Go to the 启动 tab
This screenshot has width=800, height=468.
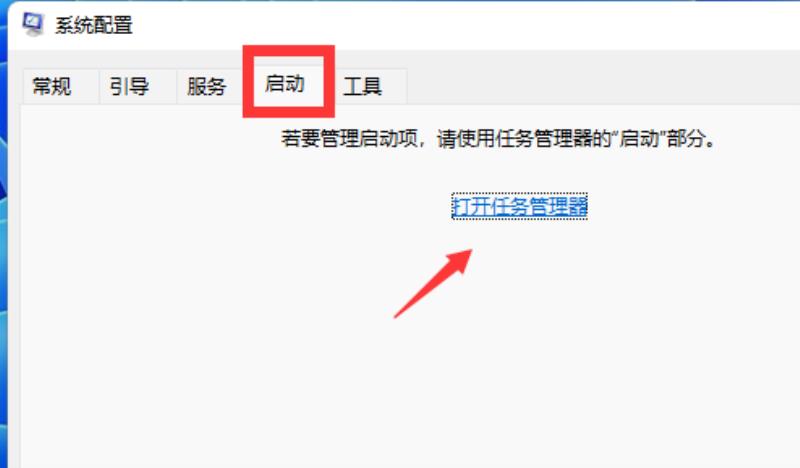click(x=285, y=84)
